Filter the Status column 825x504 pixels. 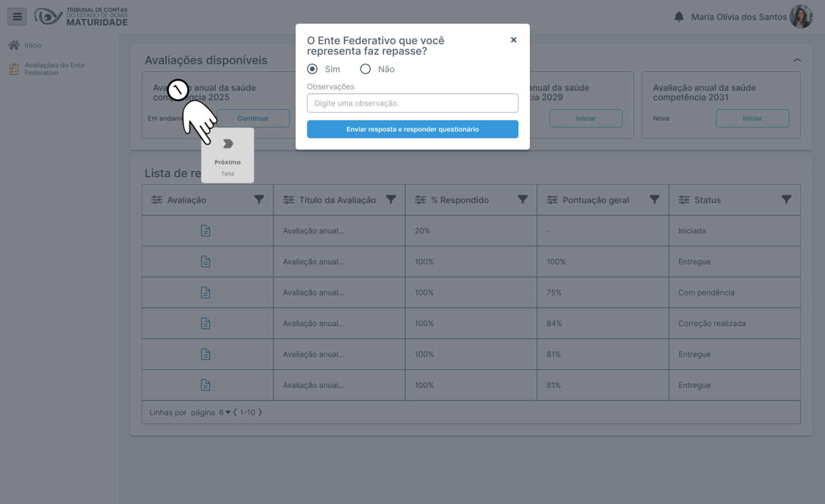point(786,200)
